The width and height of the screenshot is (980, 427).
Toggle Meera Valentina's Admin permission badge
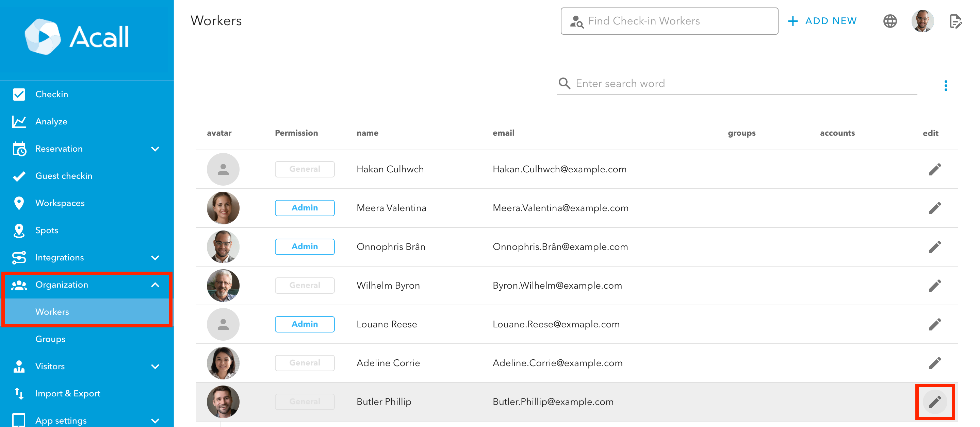tap(304, 208)
